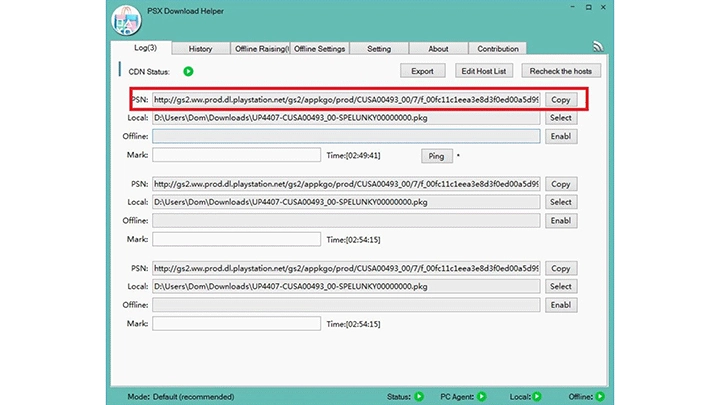Maximize the PSX Download Helper window
Screen dimensions: 720x405
point(588,7)
